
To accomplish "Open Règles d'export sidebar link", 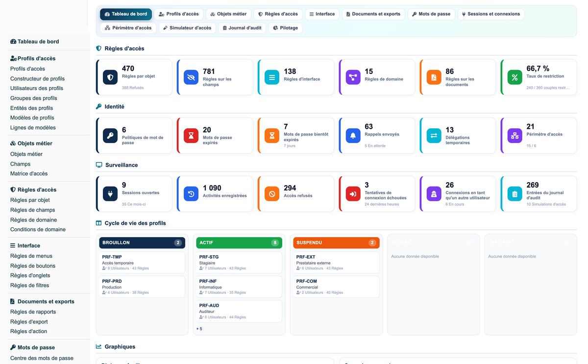I will [x=29, y=322].
